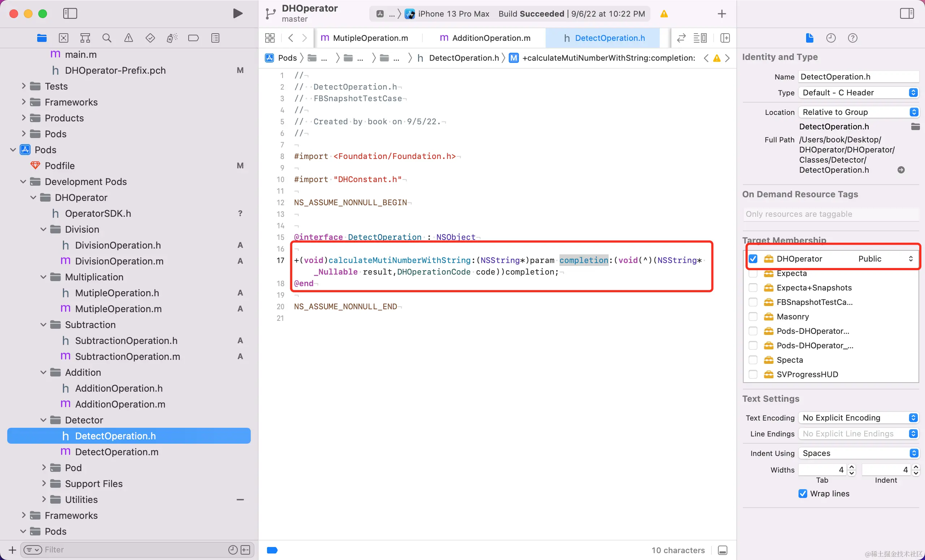Collapse the Detector folder group

pos(44,420)
